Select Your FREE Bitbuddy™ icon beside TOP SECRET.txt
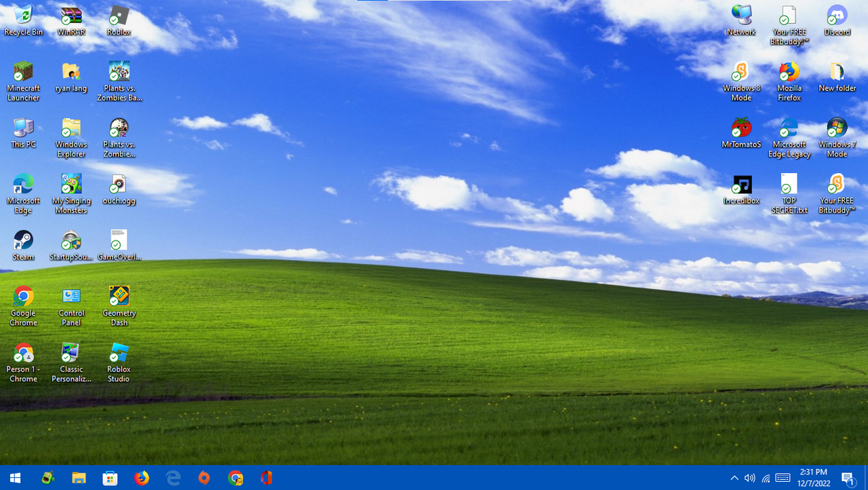Image resolution: width=868 pixels, height=490 pixels. (837, 194)
